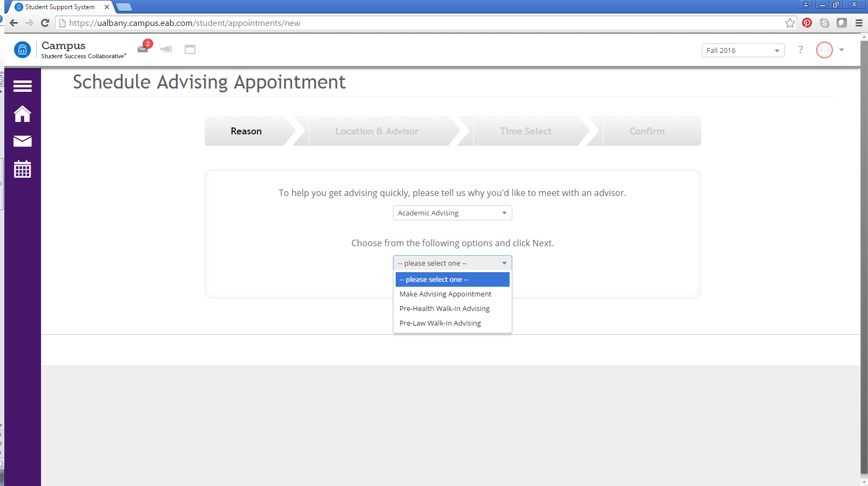Expand the Fall 2016 term dropdown

[x=743, y=50]
